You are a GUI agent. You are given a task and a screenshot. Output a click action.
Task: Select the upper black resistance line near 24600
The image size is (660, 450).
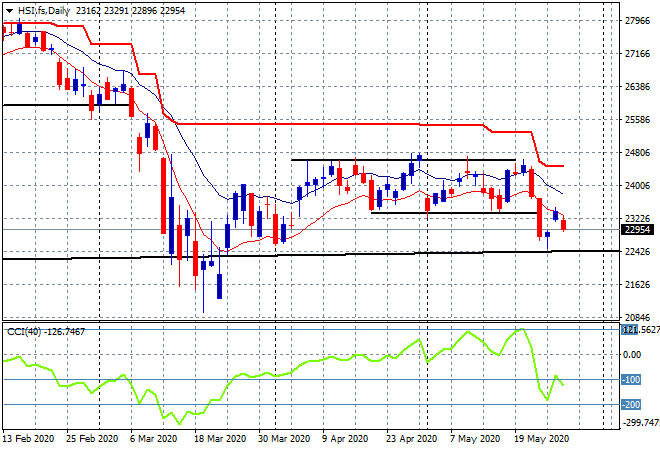point(403,160)
